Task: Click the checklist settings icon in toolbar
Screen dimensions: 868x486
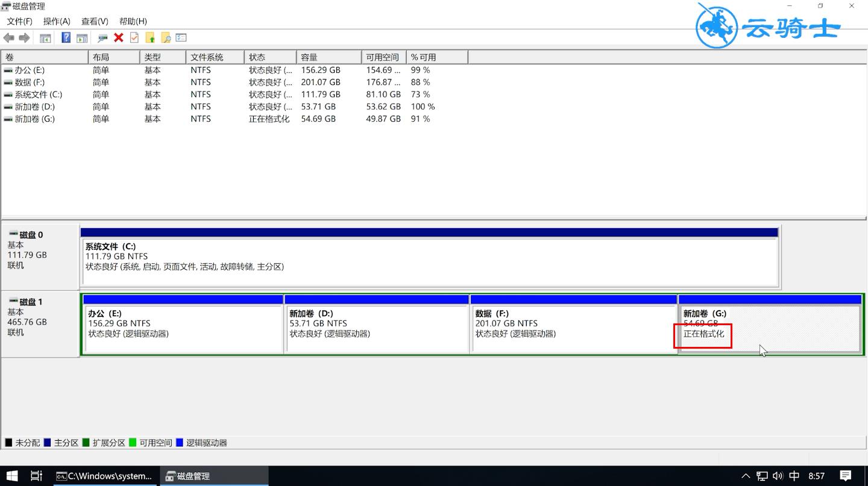Action: 181,38
